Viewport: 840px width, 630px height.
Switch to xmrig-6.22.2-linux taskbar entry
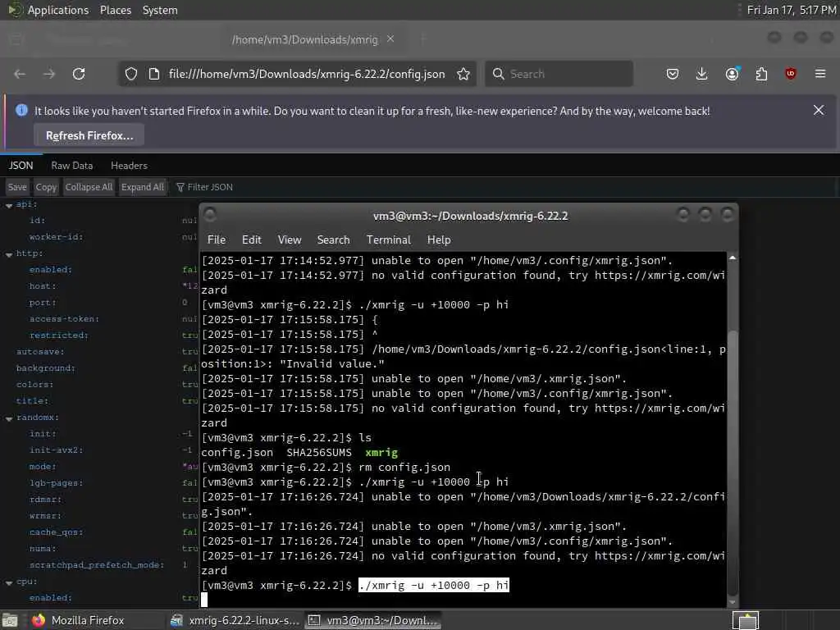coord(234,620)
